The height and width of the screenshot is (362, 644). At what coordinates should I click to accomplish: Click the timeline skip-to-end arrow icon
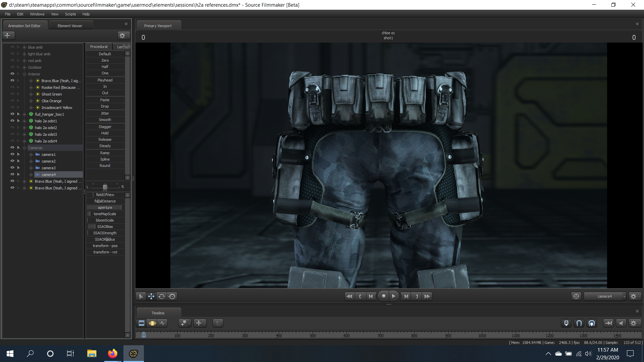pos(608,323)
